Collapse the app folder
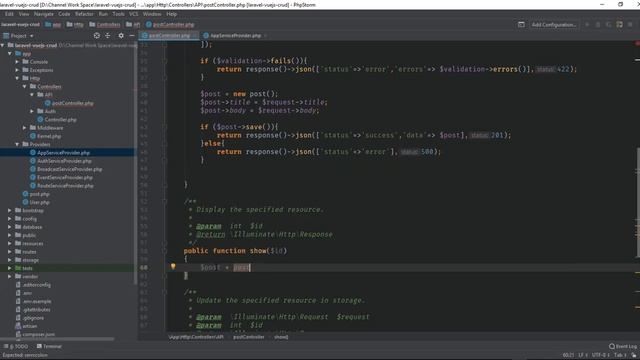 pyautogui.click(x=10, y=53)
